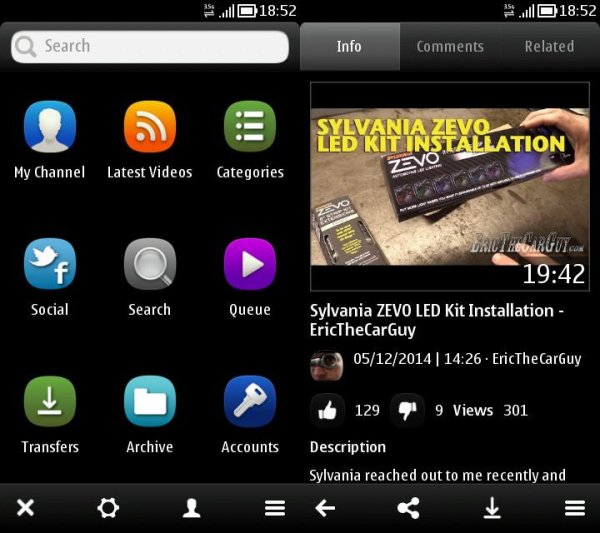Click the 129 likes count
The image size is (600, 533).
pos(367,411)
